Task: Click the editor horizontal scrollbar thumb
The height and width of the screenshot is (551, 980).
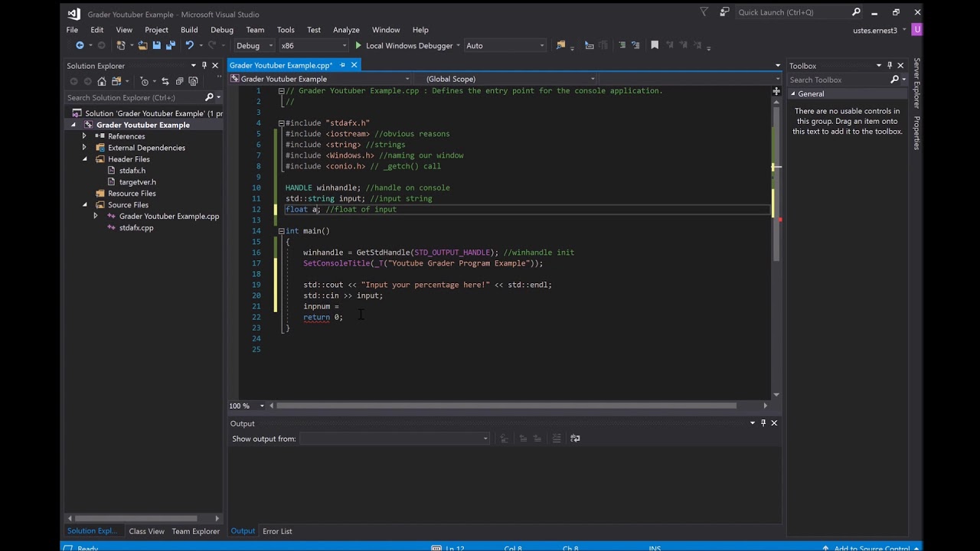Action: coord(507,406)
